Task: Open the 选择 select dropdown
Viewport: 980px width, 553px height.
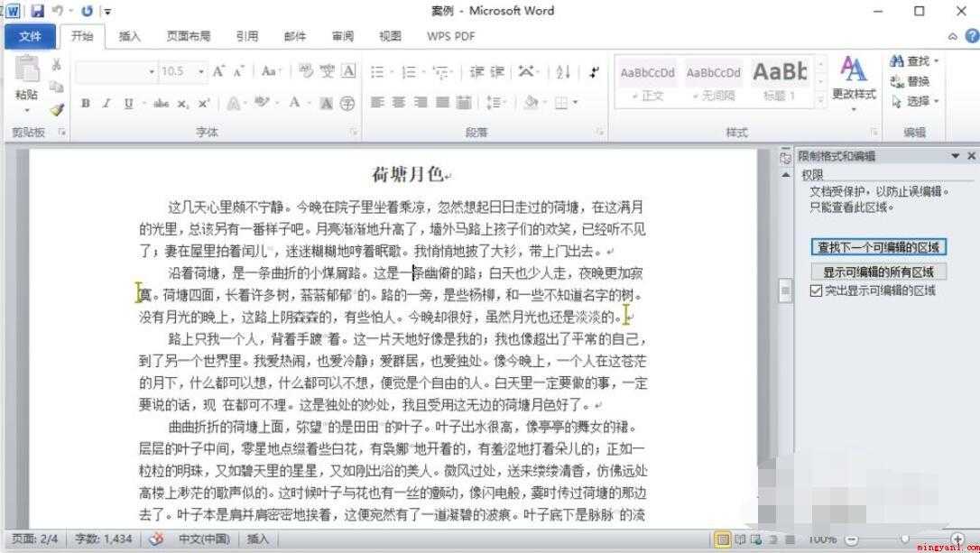Action: pyautogui.click(x=914, y=101)
